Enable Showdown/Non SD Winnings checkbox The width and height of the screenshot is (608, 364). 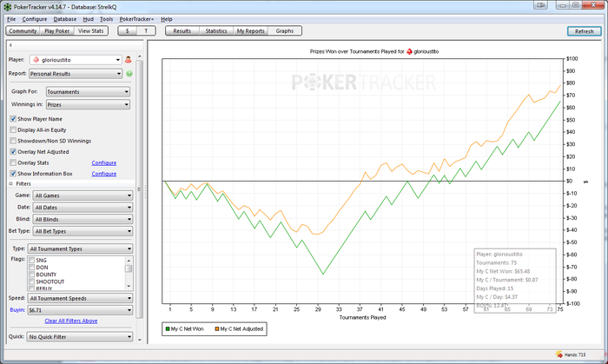13,141
